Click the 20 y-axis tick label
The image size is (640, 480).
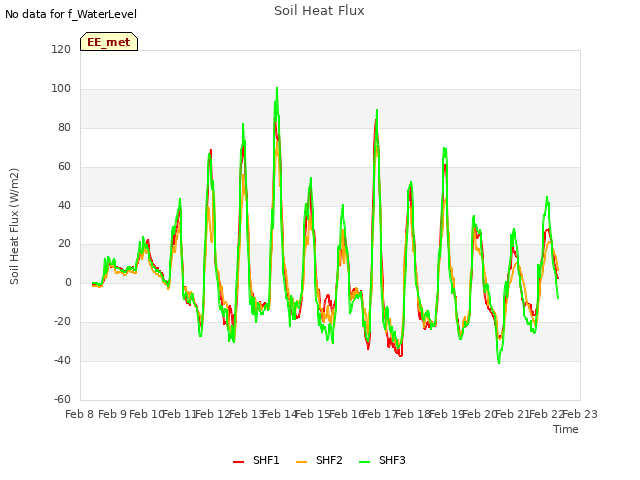click(x=64, y=244)
